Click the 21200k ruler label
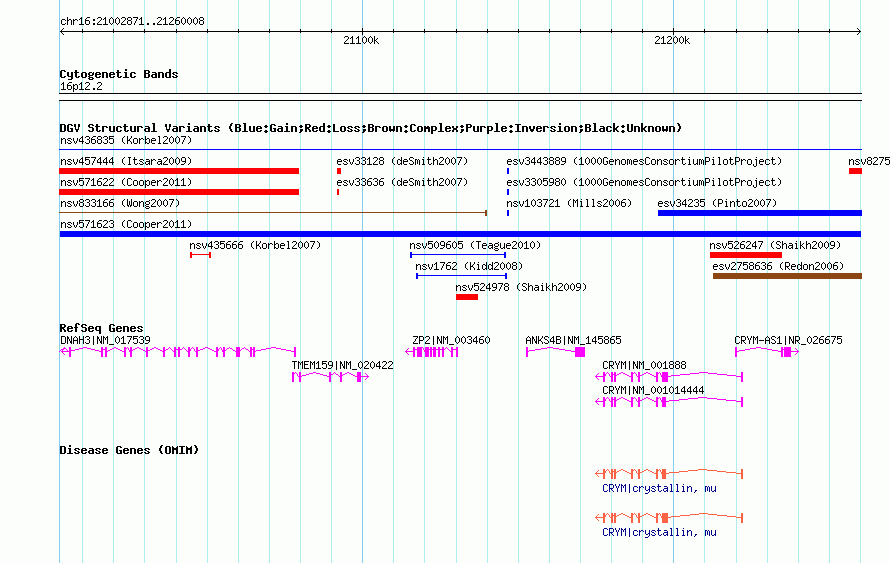890x563 pixels. (672, 40)
